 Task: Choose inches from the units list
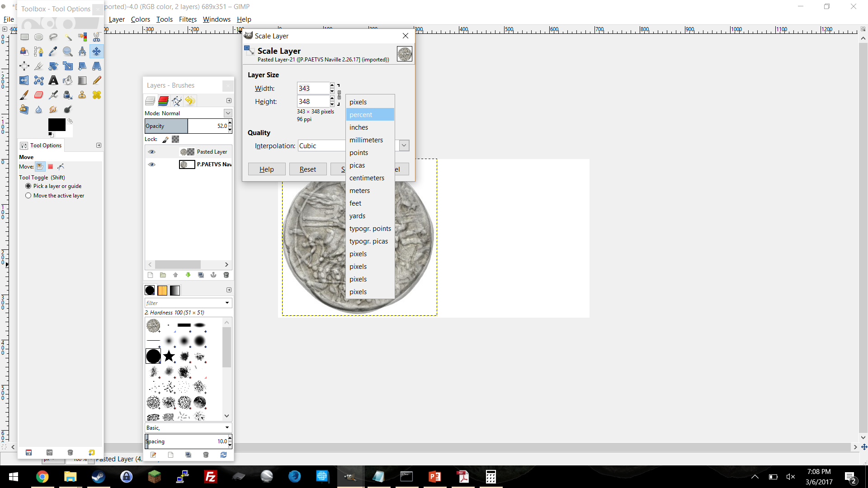tap(370, 127)
